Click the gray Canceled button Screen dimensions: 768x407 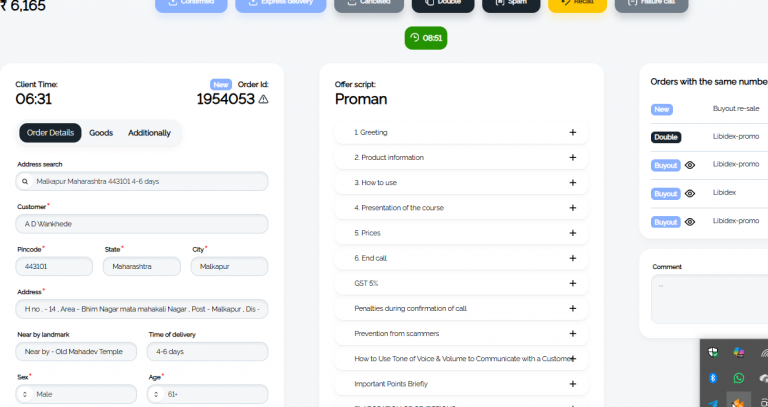(x=369, y=4)
